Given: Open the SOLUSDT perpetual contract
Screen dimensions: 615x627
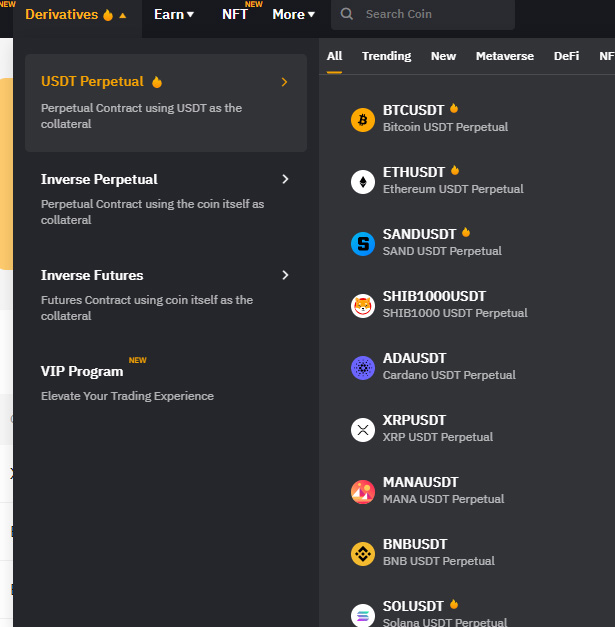Looking at the screenshot, I should 445,613.
